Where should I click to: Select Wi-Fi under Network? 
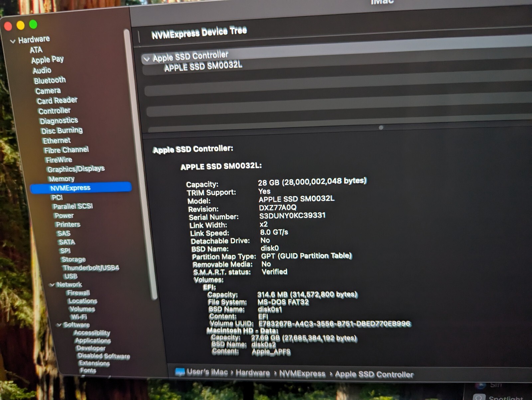point(79,317)
